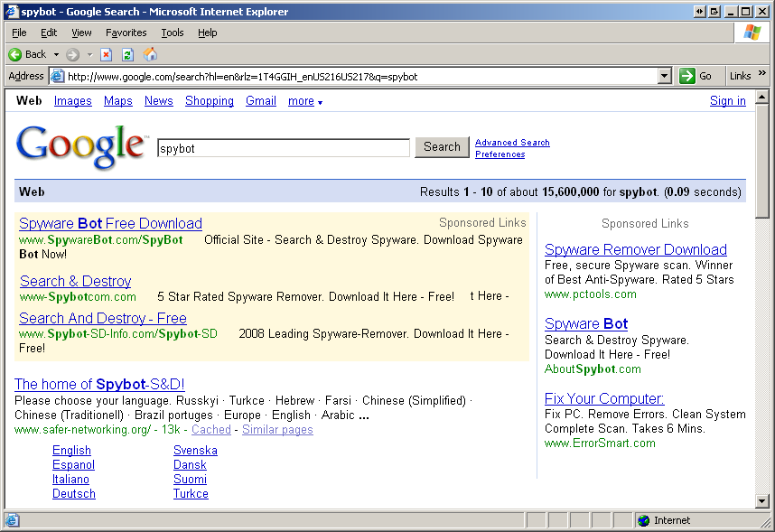Click the Forward arrow icon
775x532 pixels.
pyautogui.click(x=72, y=54)
